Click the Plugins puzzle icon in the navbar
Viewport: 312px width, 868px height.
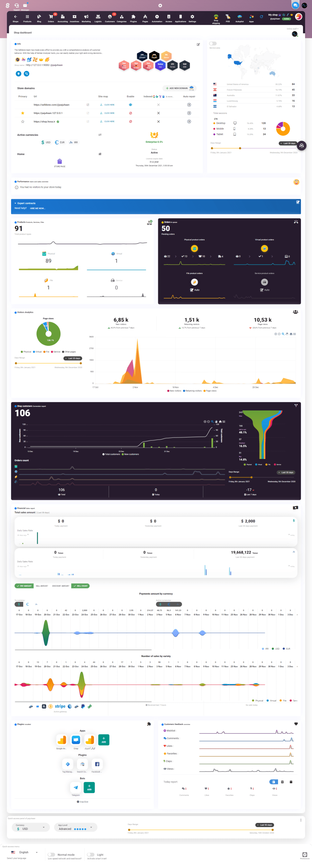click(x=133, y=18)
